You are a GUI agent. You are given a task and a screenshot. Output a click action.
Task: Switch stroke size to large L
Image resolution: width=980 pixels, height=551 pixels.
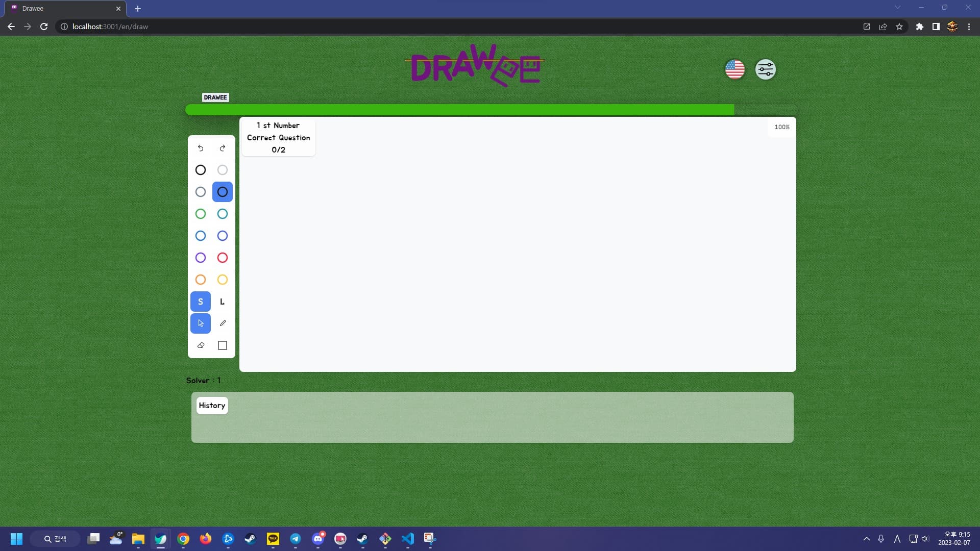[x=223, y=302]
